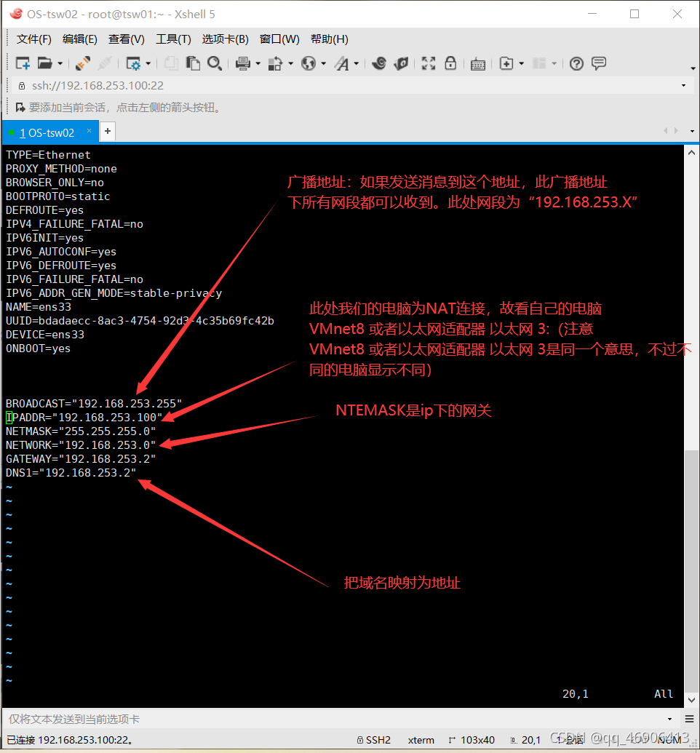This screenshot has height=753, width=700.
Task: Click the feedback speech bubble icon
Action: tap(599, 63)
